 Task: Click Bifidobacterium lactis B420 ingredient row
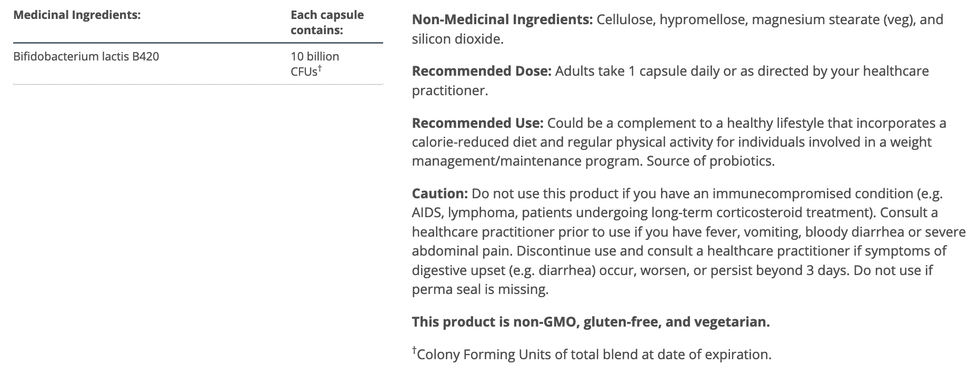(86, 57)
